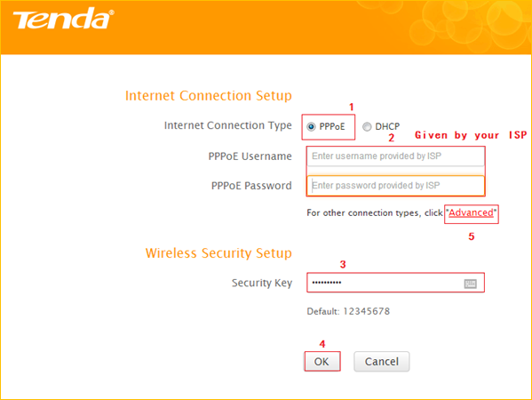
Task: Click the PPPoE Username label
Action: coord(250,156)
